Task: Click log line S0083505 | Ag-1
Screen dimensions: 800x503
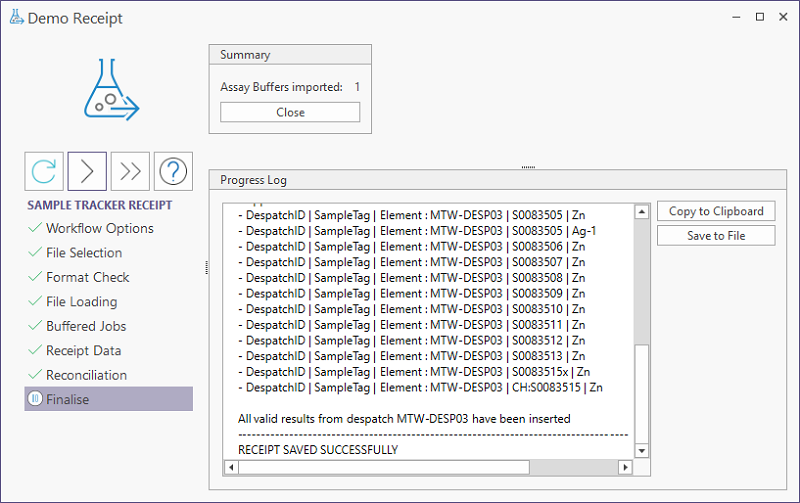Action: (x=417, y=231)
